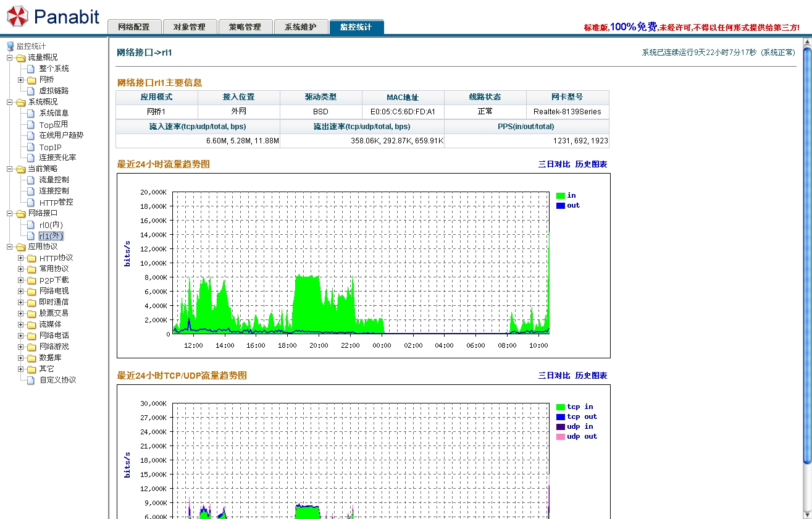Image resolution: width=812 pixels, height=519 pixels.
Task: Expand the 网络电话 tree node
Action: pos(20,335)
